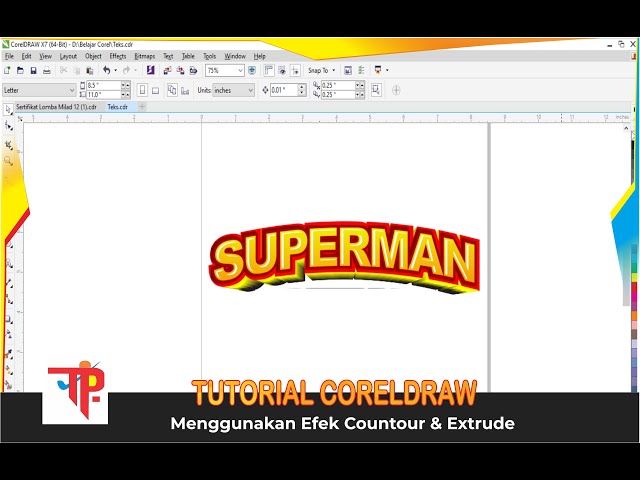Open the Bitmaps menu
640x480 pixels.
[144, 56]
